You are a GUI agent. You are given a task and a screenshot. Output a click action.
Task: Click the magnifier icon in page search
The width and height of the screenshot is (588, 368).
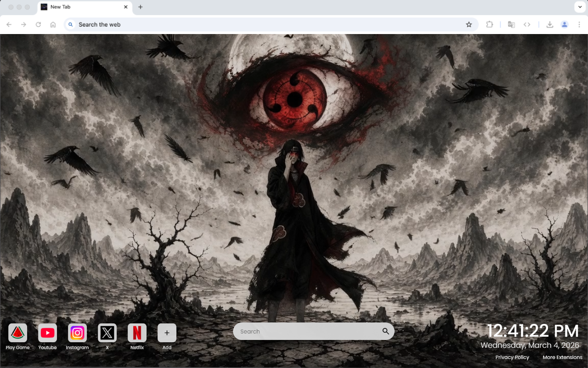click(385, 331)
